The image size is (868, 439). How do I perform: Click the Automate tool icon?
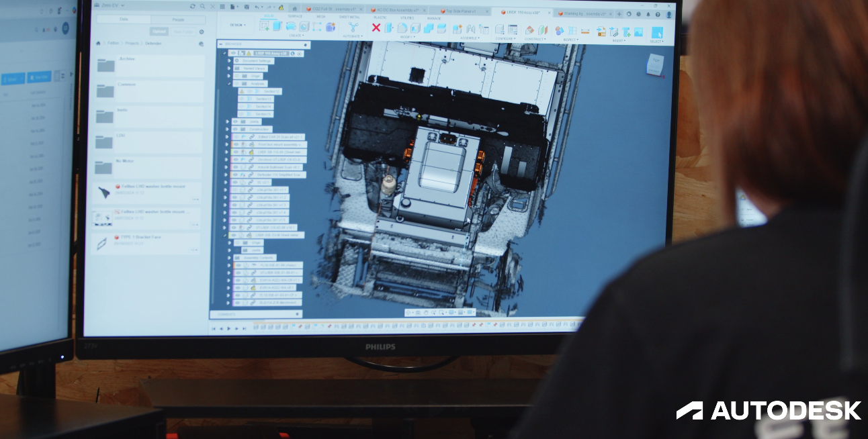click(353, 27)
